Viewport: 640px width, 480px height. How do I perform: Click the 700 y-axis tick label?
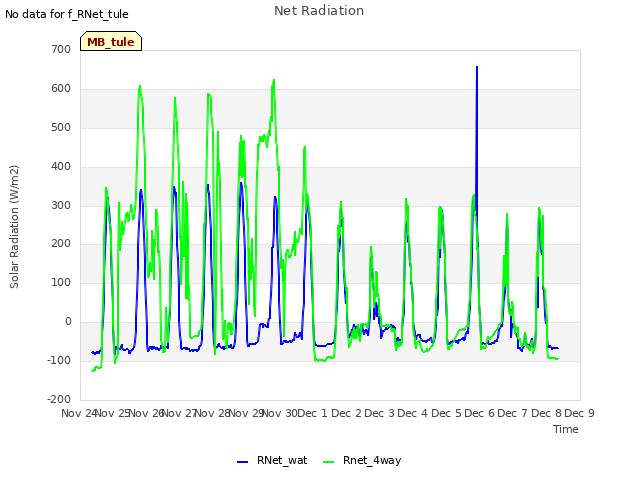61,49
